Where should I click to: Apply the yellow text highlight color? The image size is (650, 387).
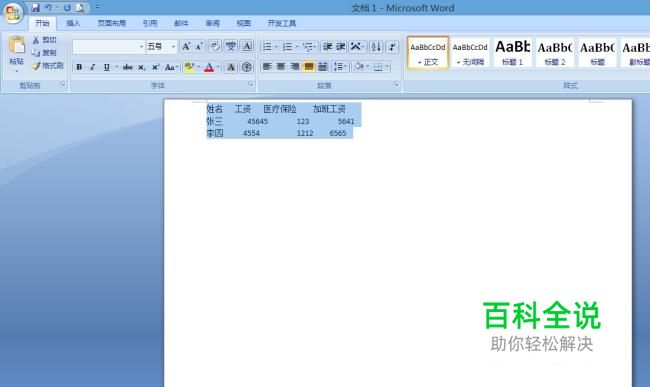pos(189,67)
